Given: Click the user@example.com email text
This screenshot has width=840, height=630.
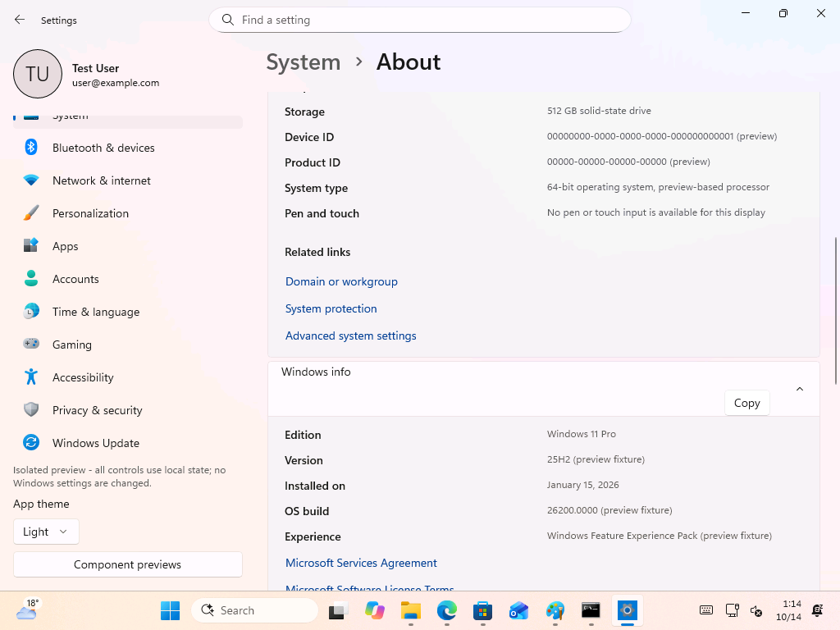Looking at the screenshot, I should (x=116, y=83).
